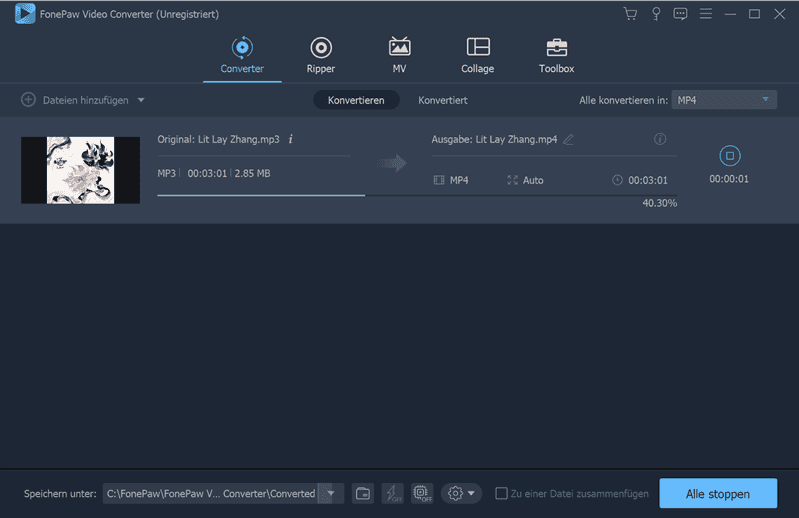799x518 pixels.
Task: Open the Toolbox tab
Action: coord(556,55)
